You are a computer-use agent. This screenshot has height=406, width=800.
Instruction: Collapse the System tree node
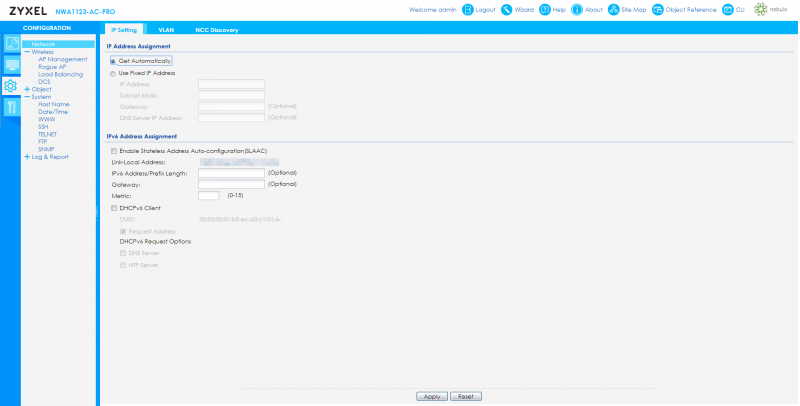click(x=27, y=97)
